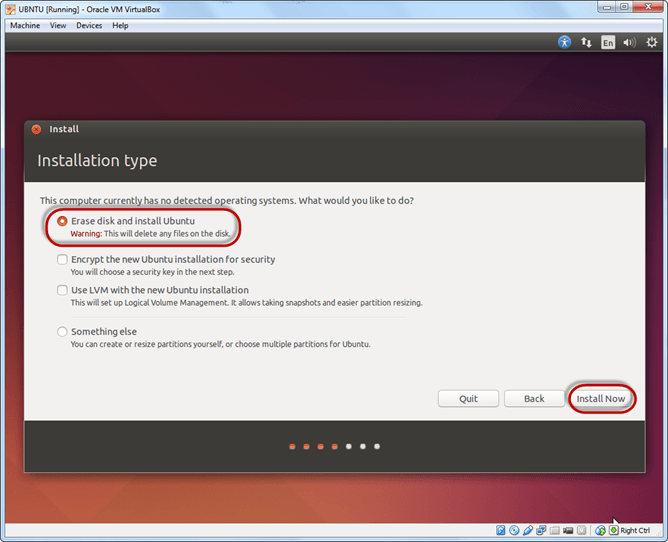Click the Back button
Viewport: 668px width, 542px height.
point(534,398)
